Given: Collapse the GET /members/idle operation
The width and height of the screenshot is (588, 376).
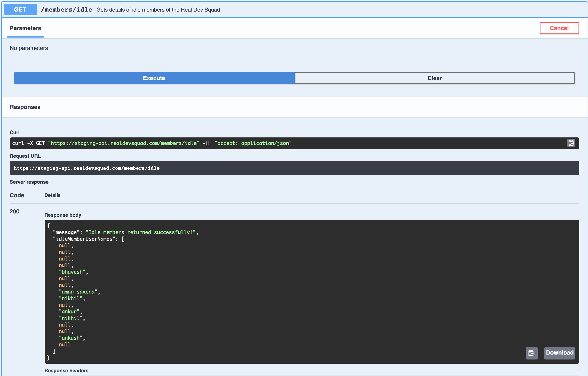Looking at the screenshot, I should coord(294,9).
